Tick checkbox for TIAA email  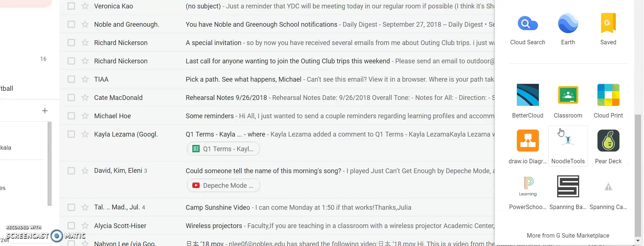(71, 79)
